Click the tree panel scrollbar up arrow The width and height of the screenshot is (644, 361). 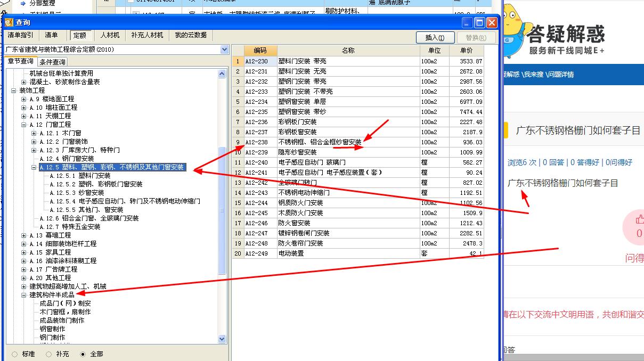[x=222, y=74]
